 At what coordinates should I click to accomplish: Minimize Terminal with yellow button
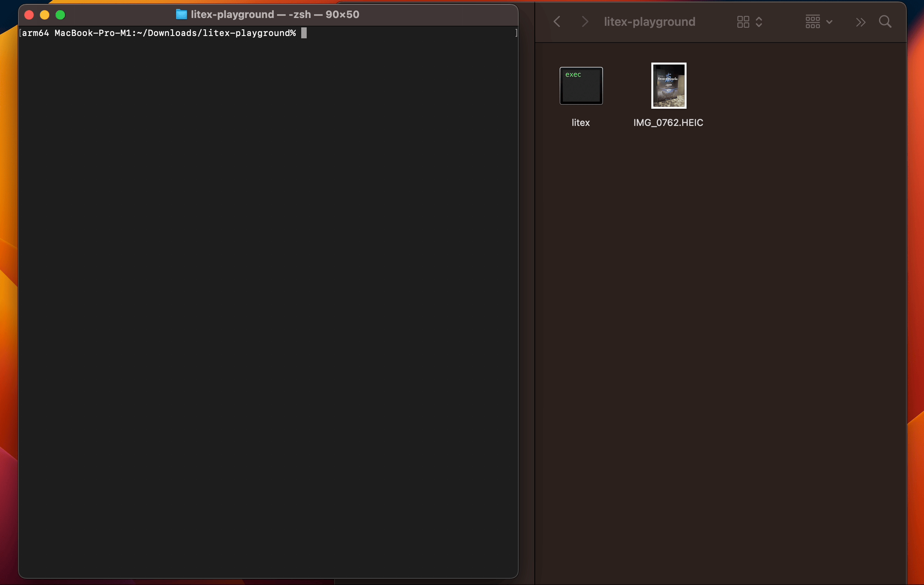pos(45,15)
